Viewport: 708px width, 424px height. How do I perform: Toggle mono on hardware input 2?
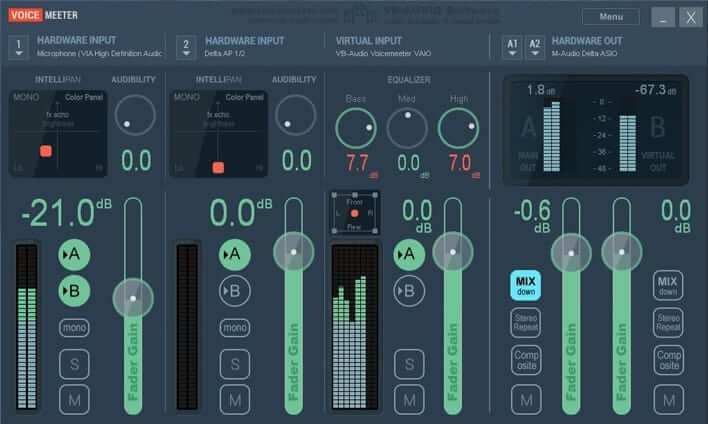[x=235, y=327]
